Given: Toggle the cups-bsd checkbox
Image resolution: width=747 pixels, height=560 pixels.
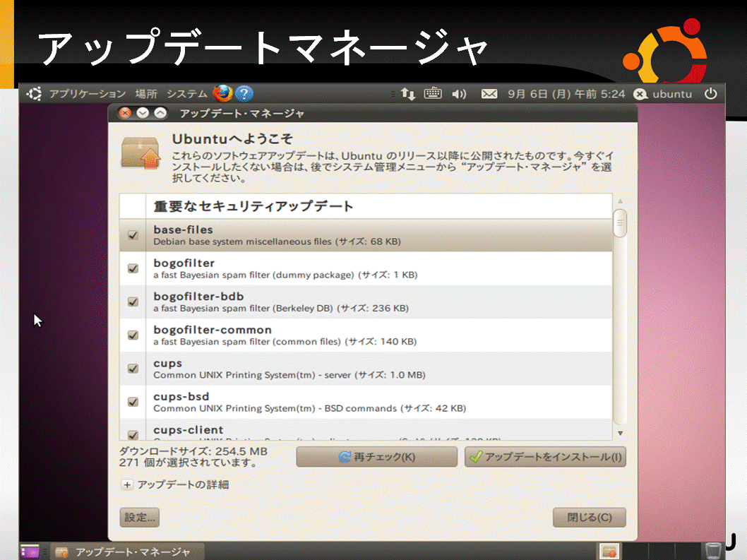Looking at the screenshot, I should pyautogui.click(x=133, y=402).
